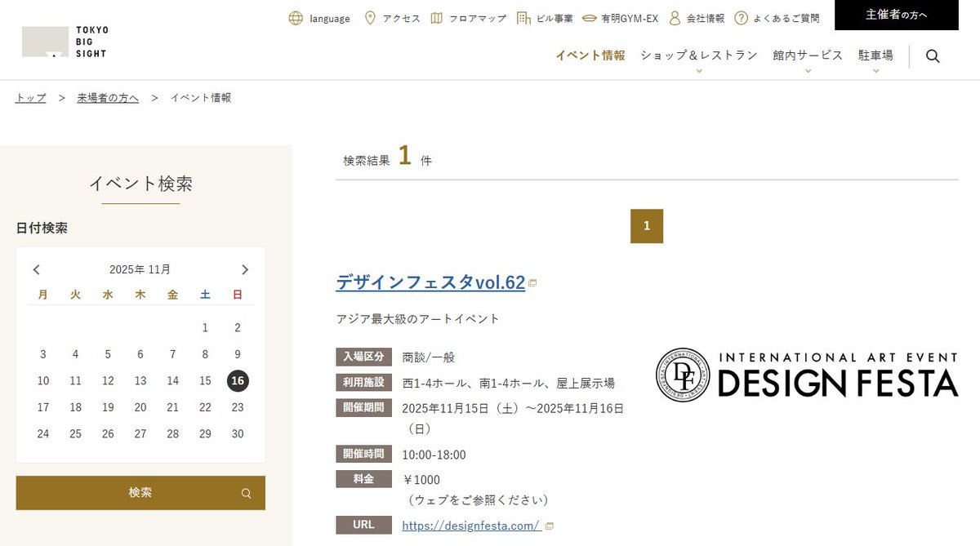Click 開催時間 label tag
Image resolution: width=980 pixels, height=546 pixels.
click(363, 454)
